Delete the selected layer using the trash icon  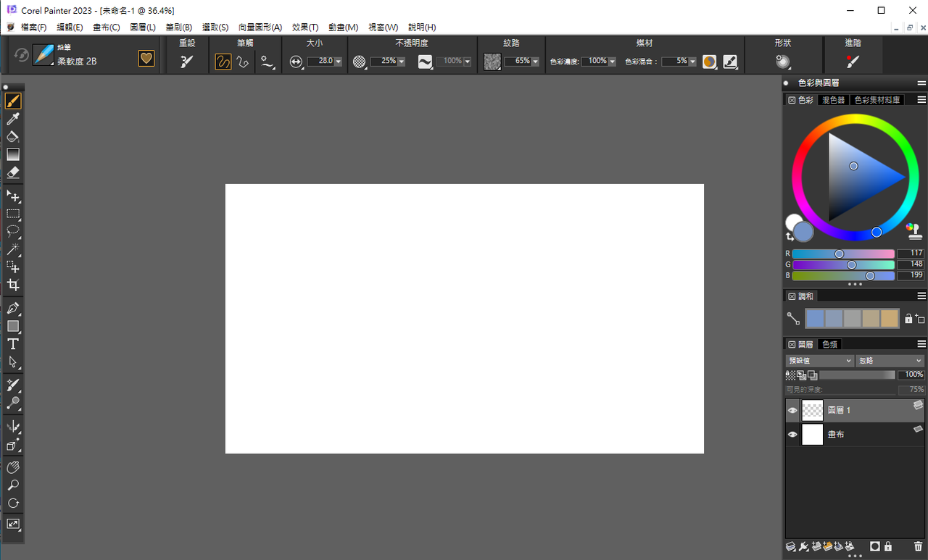(918, 546)
